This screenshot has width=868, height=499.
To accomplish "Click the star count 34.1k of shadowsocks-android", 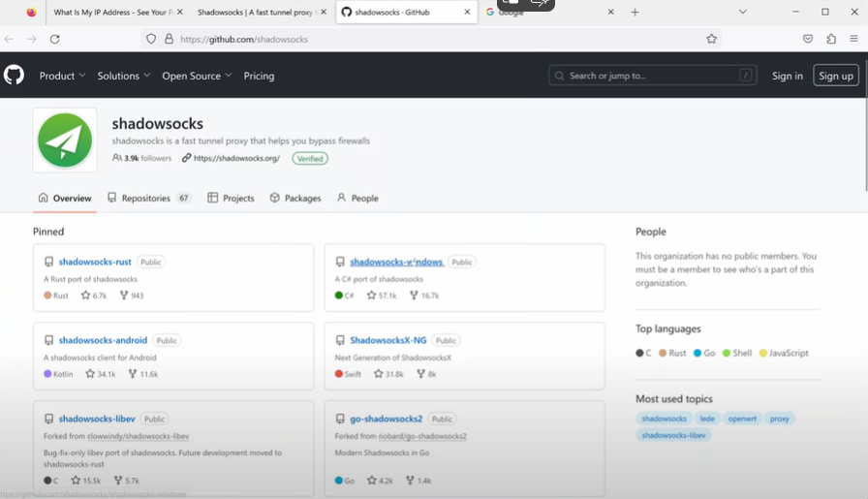I will coord(100,374).
